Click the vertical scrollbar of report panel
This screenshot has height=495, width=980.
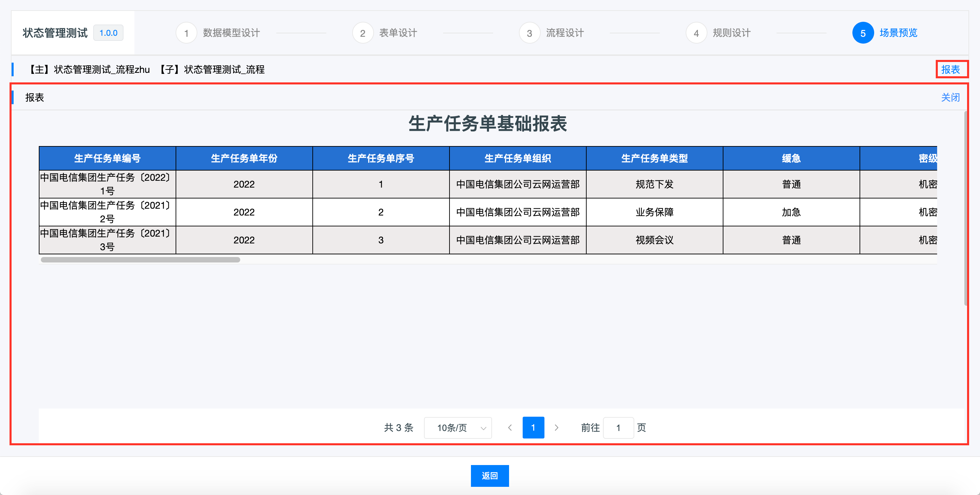point(966,208)
